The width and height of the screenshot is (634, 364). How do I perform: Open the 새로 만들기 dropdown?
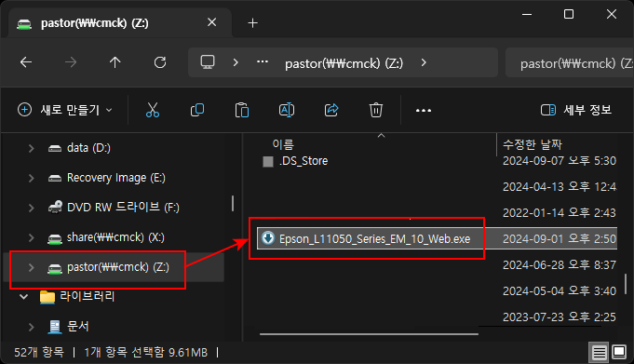pos(65,110)
